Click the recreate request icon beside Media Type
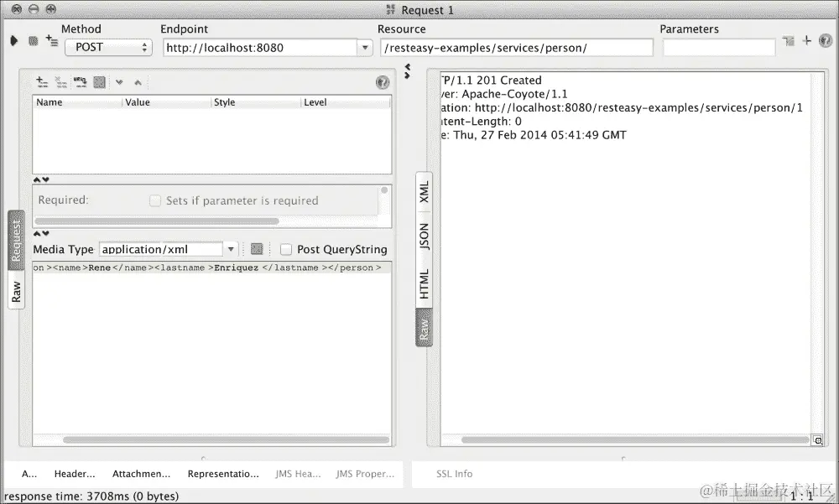This screenshot has height=504, width=839. [x=257, y=249]
